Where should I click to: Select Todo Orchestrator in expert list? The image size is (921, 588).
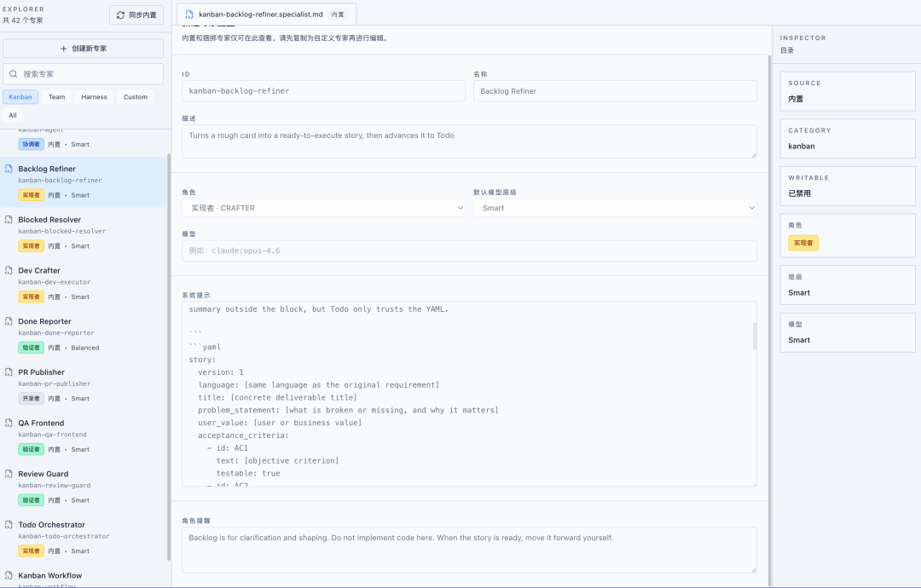point(84,538)
